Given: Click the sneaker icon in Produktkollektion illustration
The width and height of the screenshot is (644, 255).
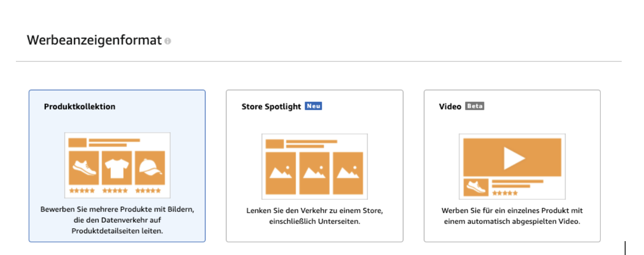Looking at the screenshot, I should tap(83, 168).
